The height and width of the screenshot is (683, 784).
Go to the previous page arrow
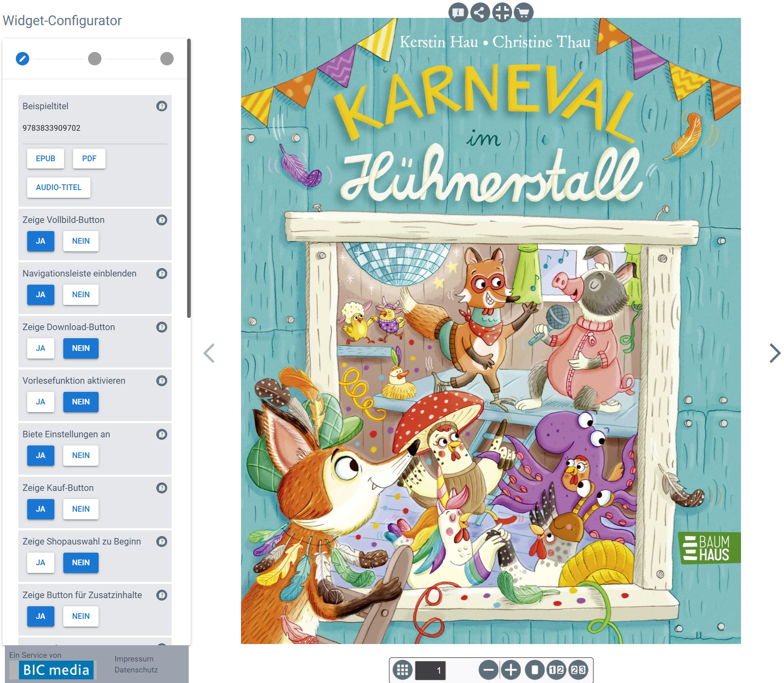[209, 353]
